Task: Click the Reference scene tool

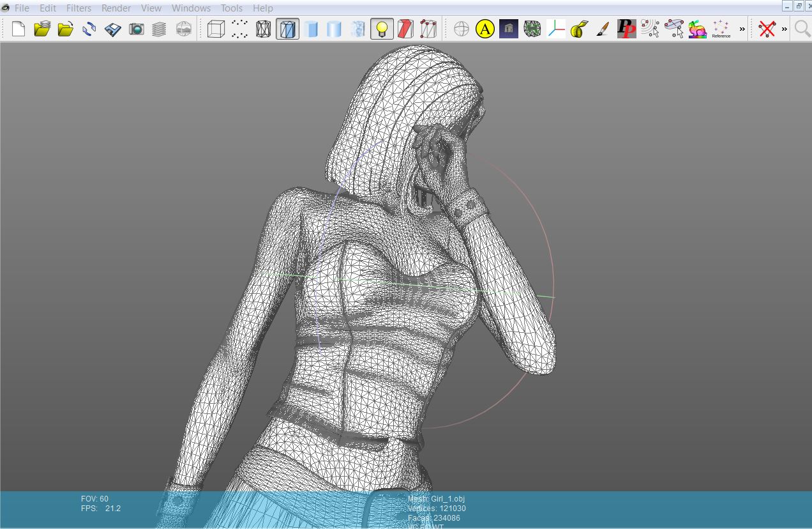Action: coord(721,29)
